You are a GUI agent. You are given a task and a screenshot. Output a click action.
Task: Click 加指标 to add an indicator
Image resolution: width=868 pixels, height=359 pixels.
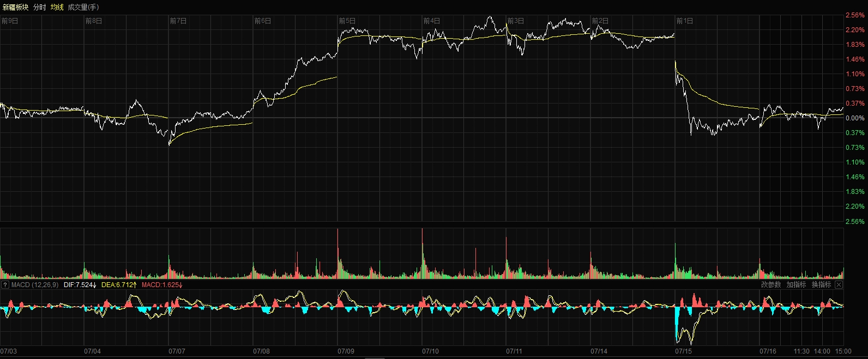tap(796, 285)
